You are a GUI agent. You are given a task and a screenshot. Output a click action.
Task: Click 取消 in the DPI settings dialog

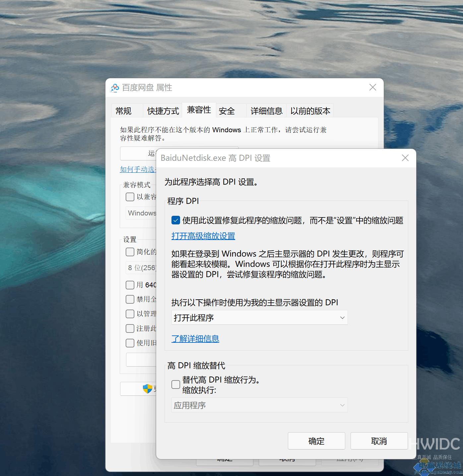(x=379, y=441)
